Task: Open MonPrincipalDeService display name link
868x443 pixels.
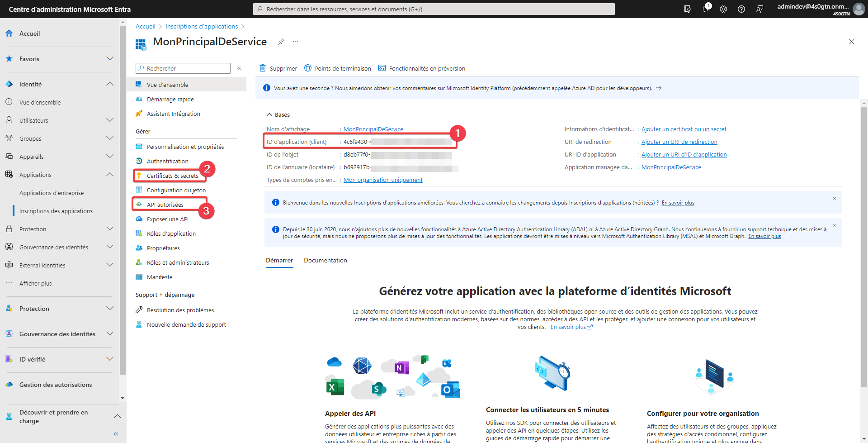Action: coord(373,129)
